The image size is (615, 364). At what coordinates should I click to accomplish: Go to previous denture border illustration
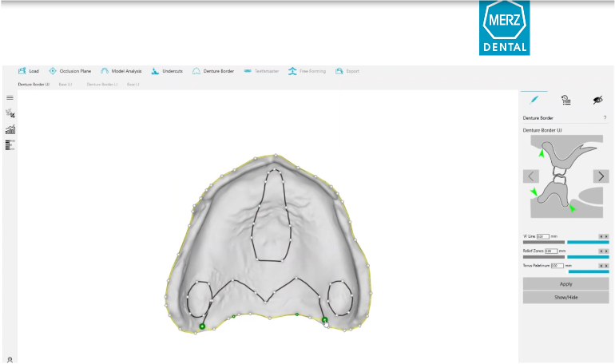point(531,176)
